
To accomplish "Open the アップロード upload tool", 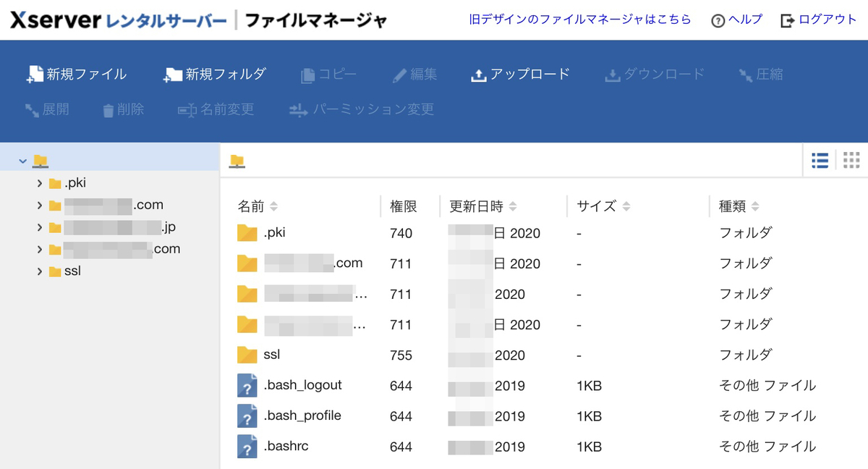I will [520, 74].
